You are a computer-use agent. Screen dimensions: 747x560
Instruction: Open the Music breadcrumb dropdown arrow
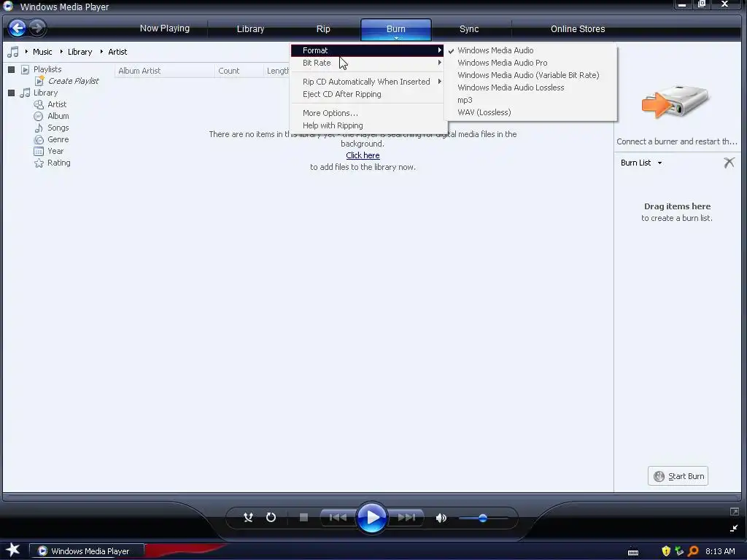tap(26, 52)
